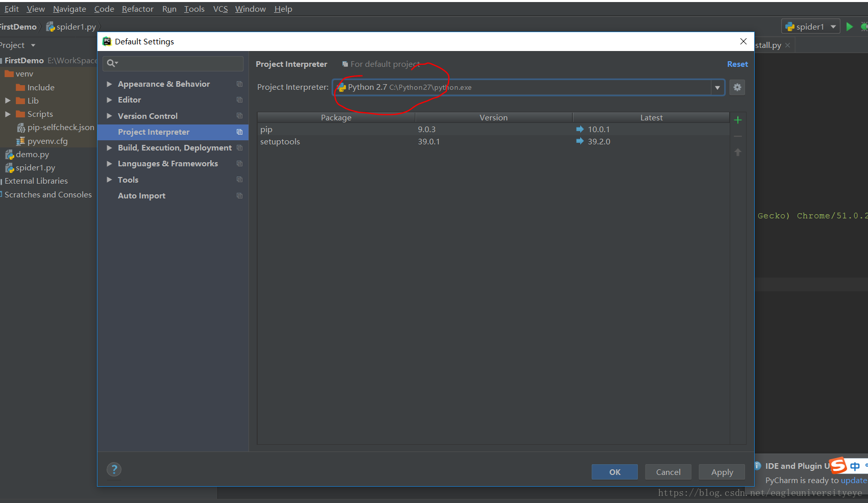Click the Apply button
The width and height of the screenshot is (868, 503).
click(x=722, y=472)
